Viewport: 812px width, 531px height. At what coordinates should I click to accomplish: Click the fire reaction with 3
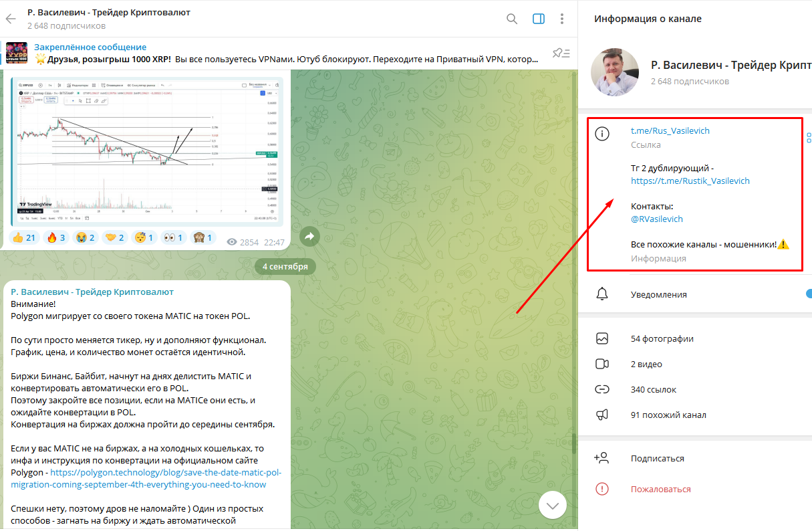(x=55, y=237)
